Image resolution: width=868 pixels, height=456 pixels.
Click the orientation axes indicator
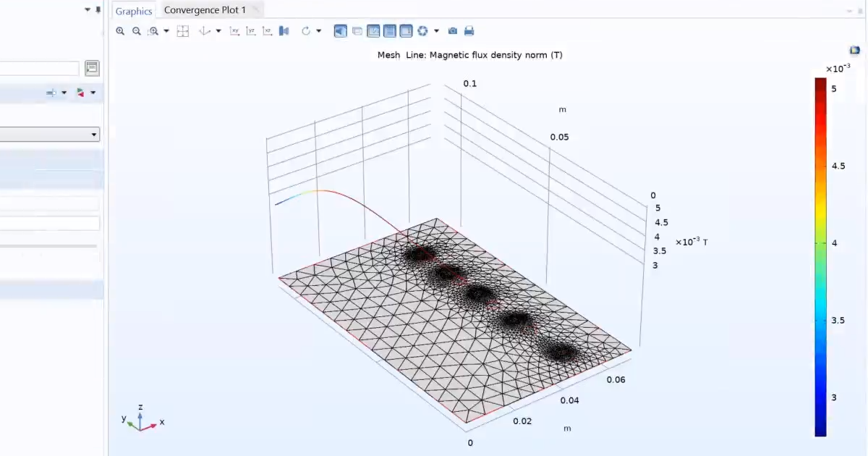(141, 418)
